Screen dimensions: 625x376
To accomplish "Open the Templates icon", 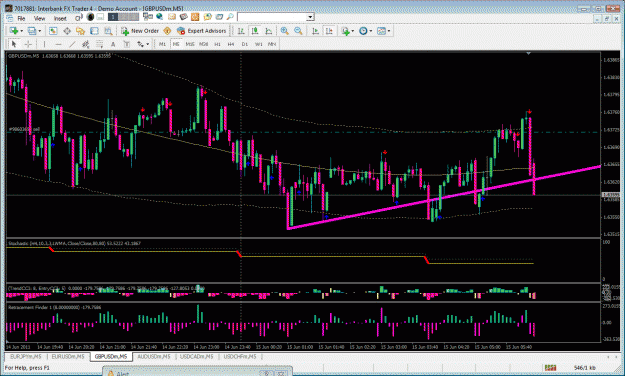I will [x=381, y=31].
